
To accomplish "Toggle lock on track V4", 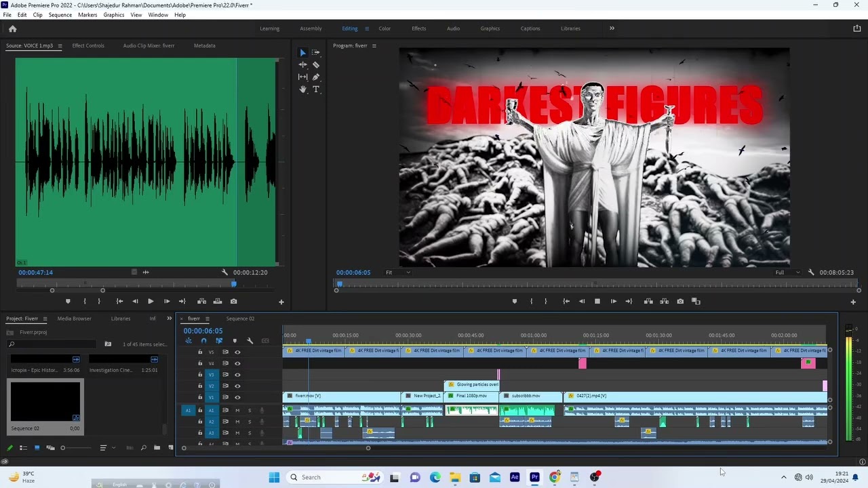I will click(x=200, y=363).
